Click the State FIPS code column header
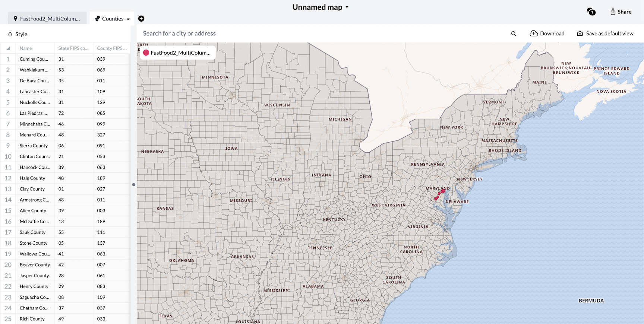Viewport: 644px width, 324px height. (x=73, y=48)
